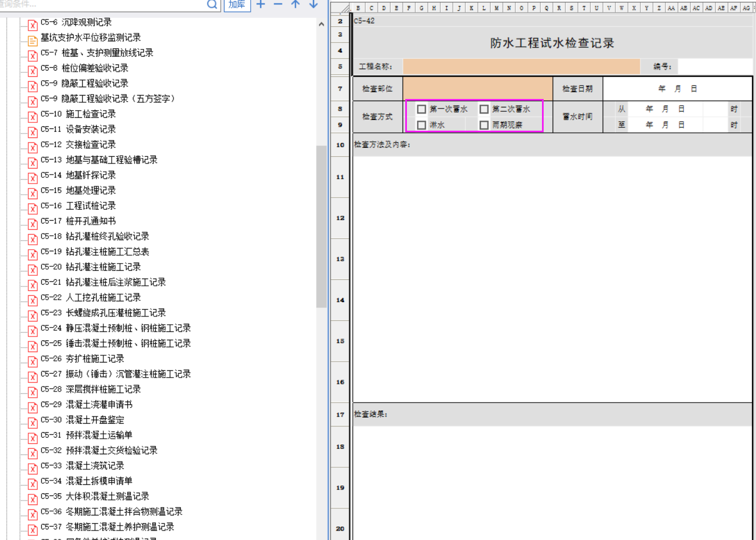Click the move down arrow icon
Image resolution: width=756 pixels, height=540 pixels.
coord(314,4)
